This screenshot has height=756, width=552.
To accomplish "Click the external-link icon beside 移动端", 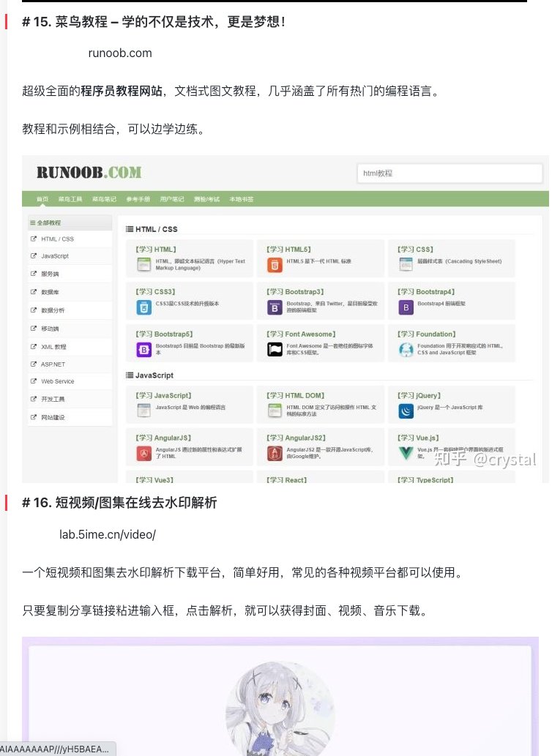I will [x=33, y=329].
